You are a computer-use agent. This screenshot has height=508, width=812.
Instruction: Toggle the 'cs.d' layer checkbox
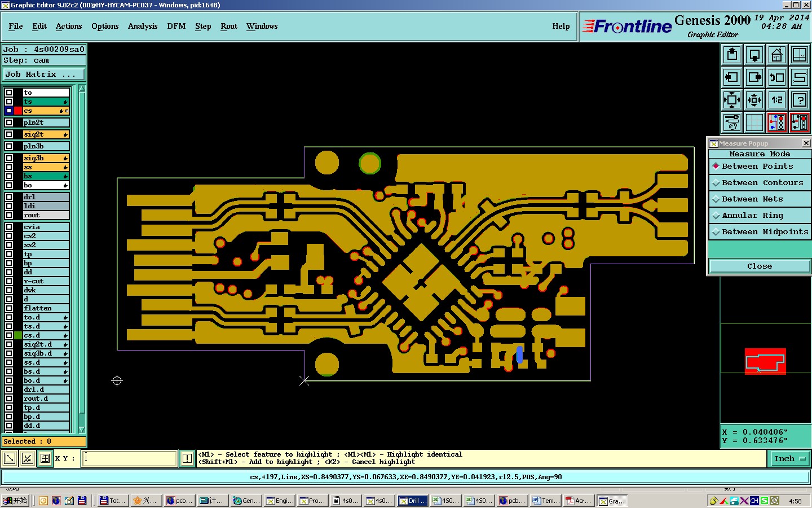pyautogui.click(x=9, y=335)
